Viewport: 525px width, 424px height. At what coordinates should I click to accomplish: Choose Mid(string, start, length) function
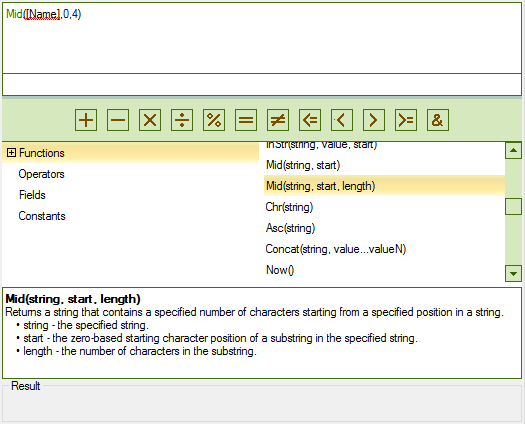click(x=384, y=186)
